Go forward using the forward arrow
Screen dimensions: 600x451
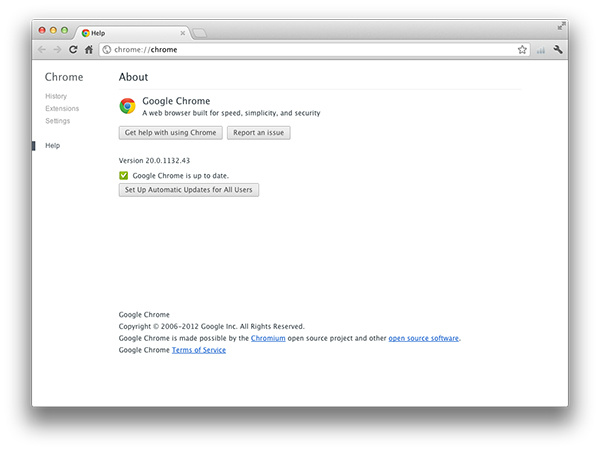tap(57, 50)
